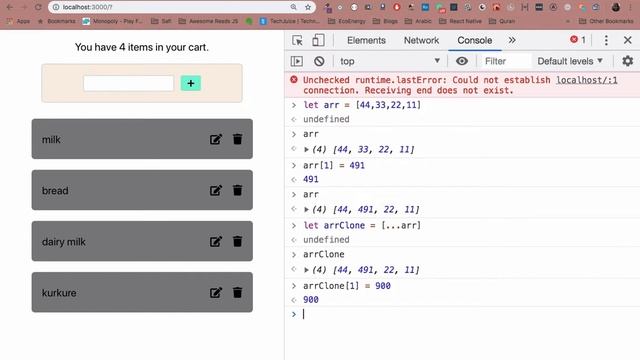
Task: Click the kurkure item label
Action: [59, 293]
